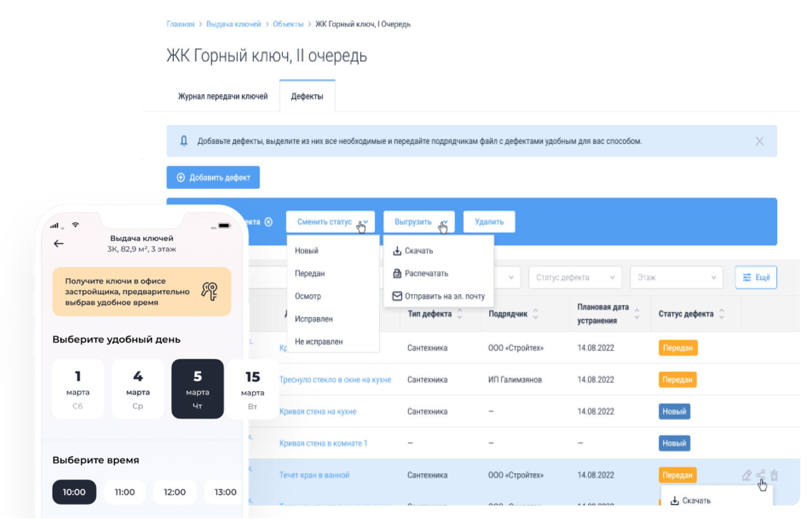The width and height of the screenshot is (812, 519).
Task: Click the printer icon in export menu
Action: 397,273
